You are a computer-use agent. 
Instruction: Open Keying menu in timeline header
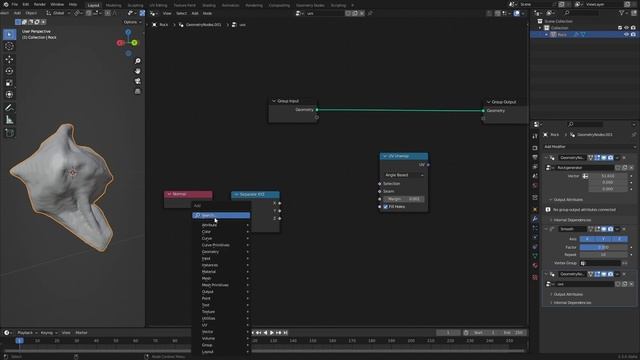(49, 333)
